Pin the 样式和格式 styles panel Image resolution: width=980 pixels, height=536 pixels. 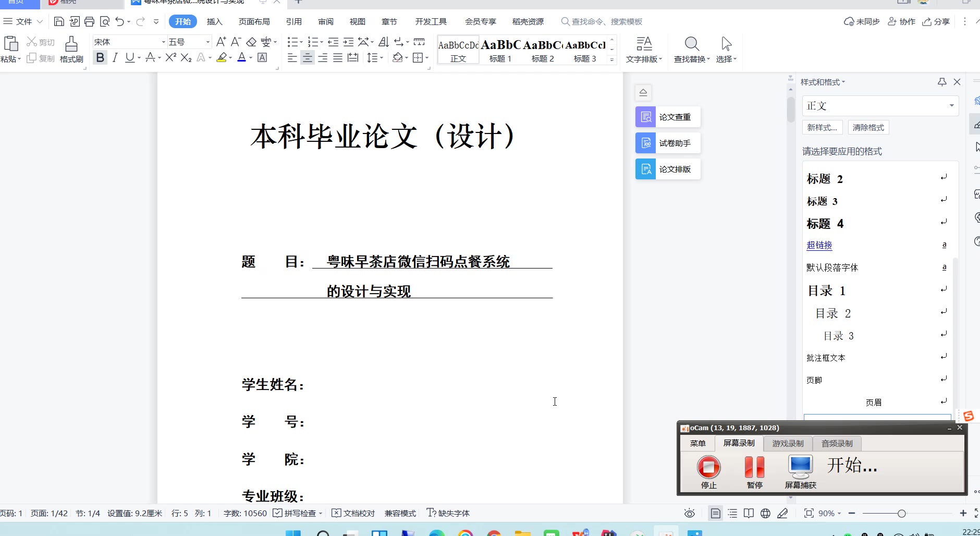point(942,82)
